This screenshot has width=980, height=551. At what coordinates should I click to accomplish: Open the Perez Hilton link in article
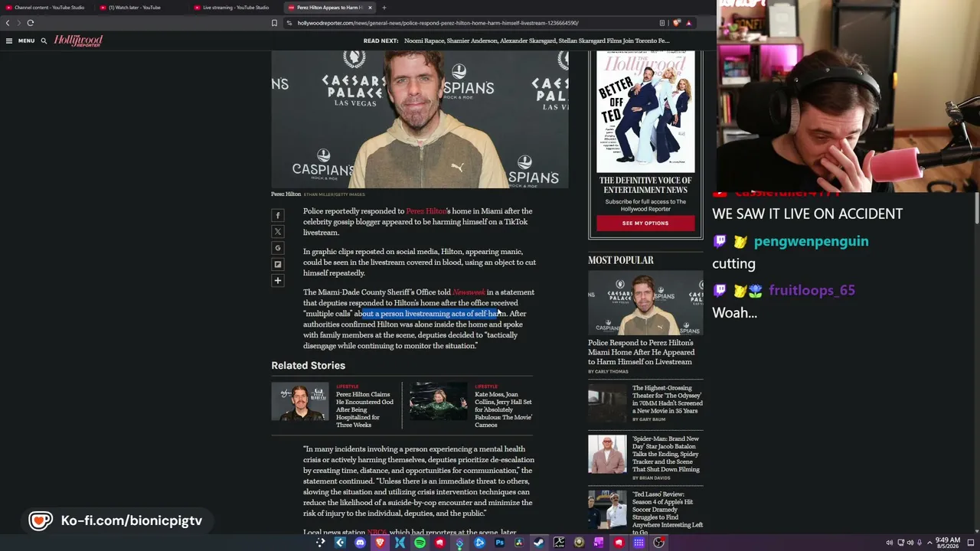(426, 211)
